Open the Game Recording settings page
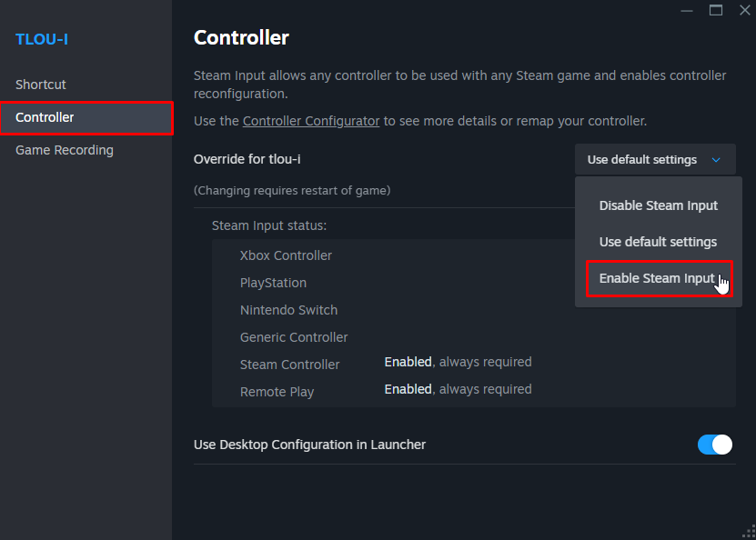Screen dimensions: 756x540 tap(64, 150)
